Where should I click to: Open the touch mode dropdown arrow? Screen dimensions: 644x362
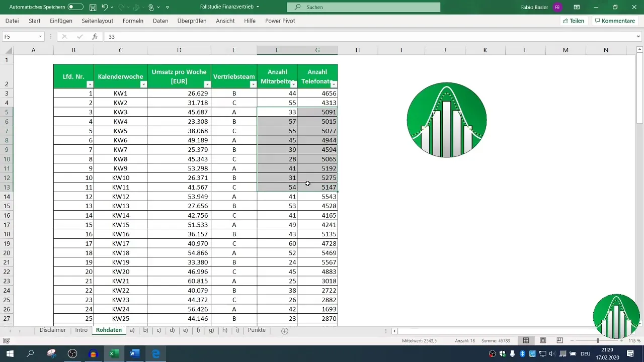click(158, 8)
